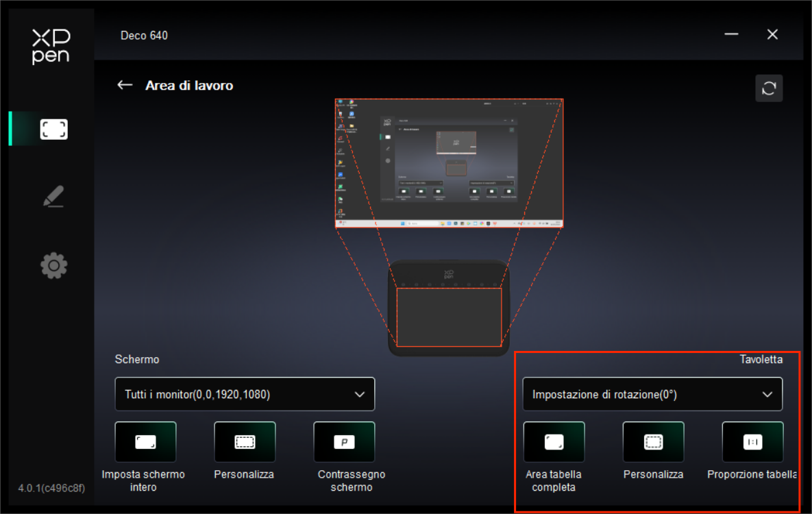Click the Area di lavoro page title
Viewport: 812px width, 514px height.
click(x=189, y=86)
